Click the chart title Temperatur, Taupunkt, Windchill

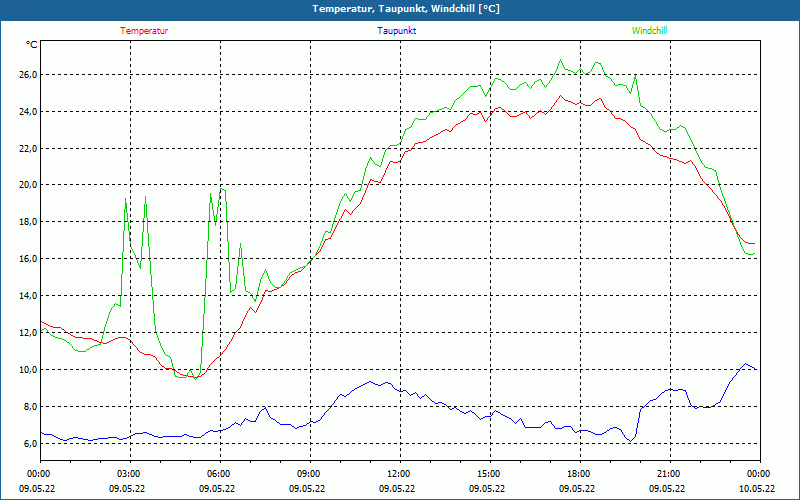click(x=406, y=9)
